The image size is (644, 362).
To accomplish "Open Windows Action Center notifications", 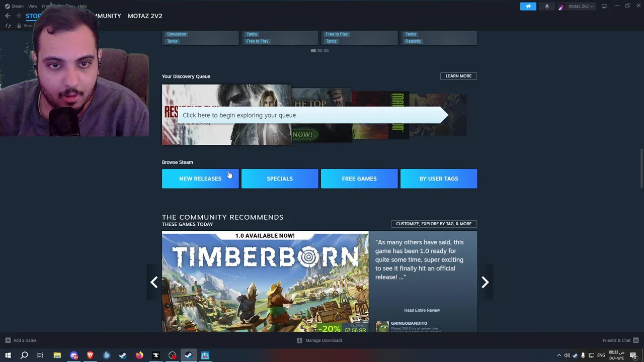I will [633, 355].
